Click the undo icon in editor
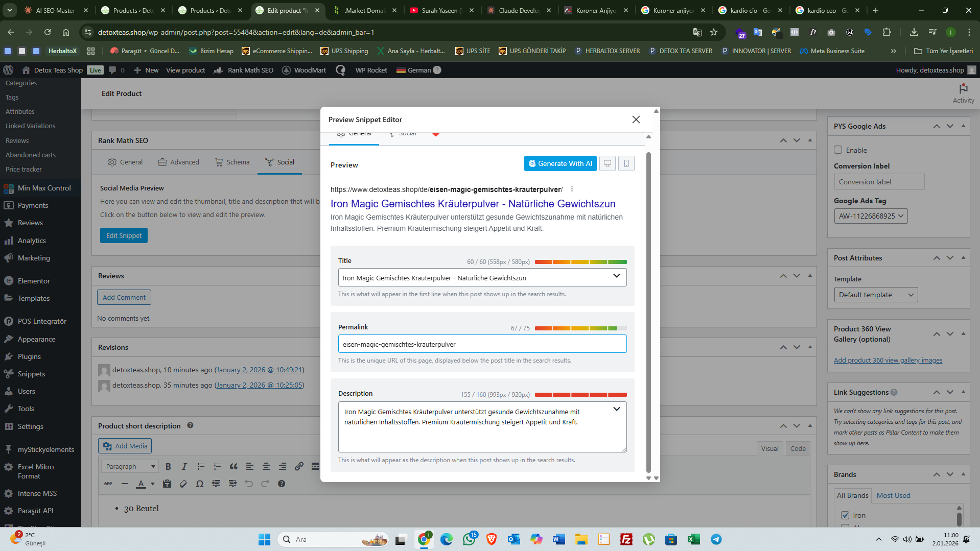Image resolution: width=980 pixels, height=551 pixels. pos(248,484)
